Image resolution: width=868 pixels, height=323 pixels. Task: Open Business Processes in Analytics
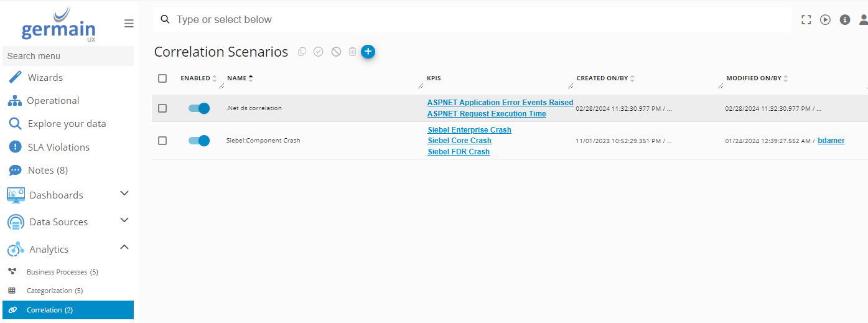coord(62,272)
